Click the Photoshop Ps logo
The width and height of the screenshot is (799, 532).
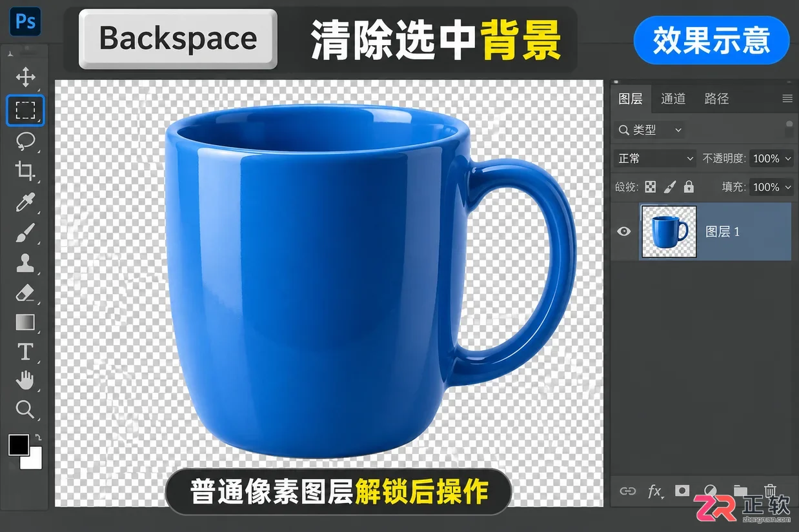click(25, 22)
